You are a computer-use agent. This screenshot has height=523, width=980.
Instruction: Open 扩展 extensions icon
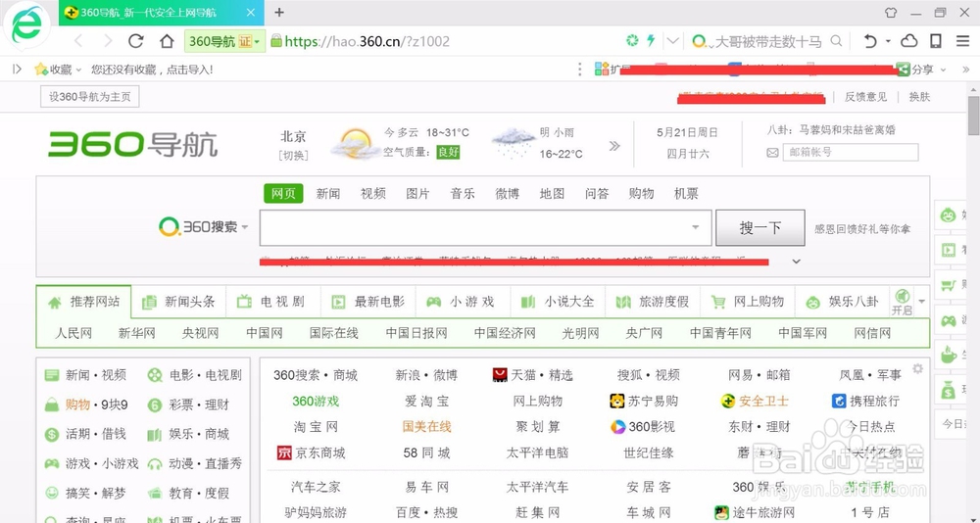pyautogui.click(x=602, y=69)
